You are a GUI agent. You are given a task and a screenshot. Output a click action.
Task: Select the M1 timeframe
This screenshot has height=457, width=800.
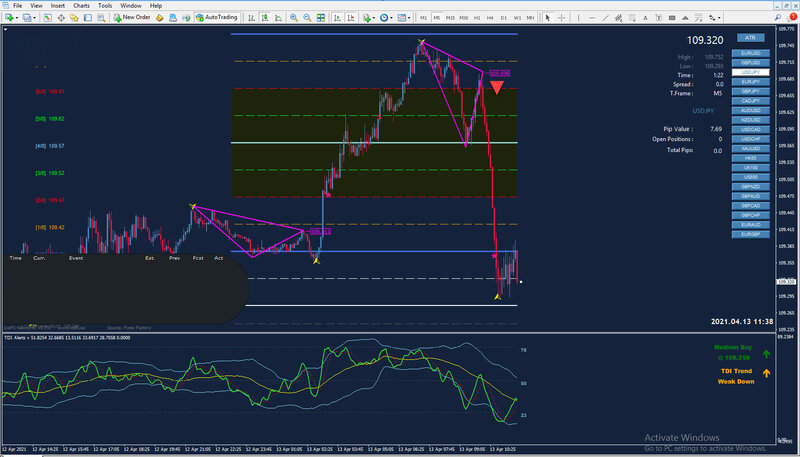423,18
